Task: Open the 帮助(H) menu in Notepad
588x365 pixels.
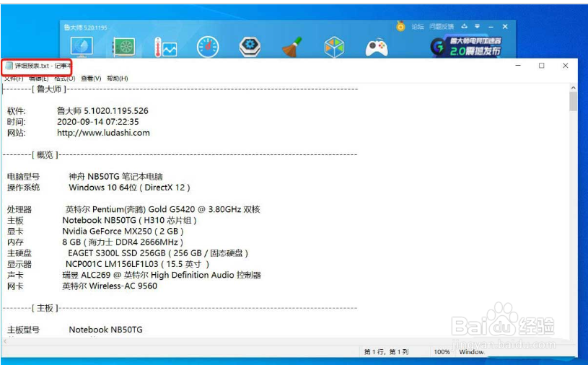Action: 118,79
